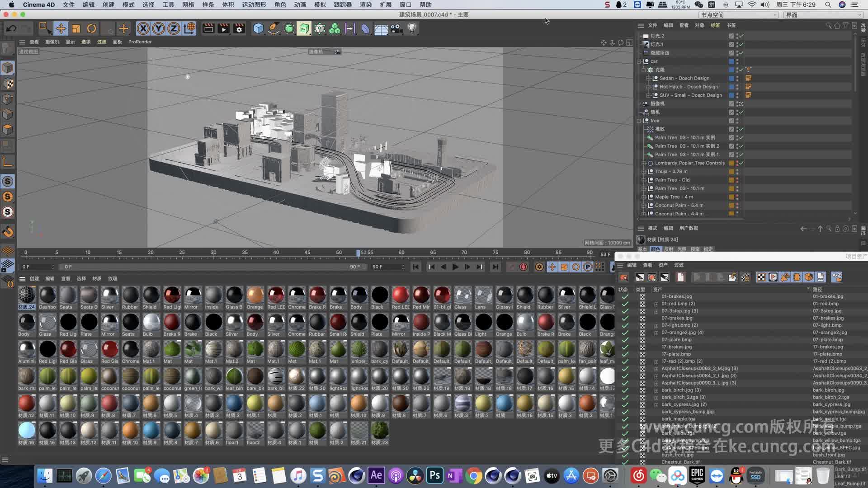
Task: Select the Move tool in top toolbar
Action: 61,29
